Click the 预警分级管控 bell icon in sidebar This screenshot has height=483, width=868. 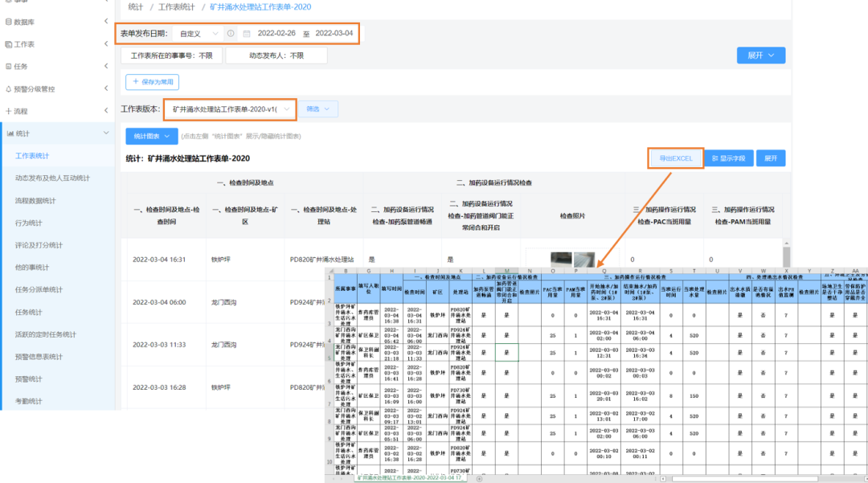[9, 89]
